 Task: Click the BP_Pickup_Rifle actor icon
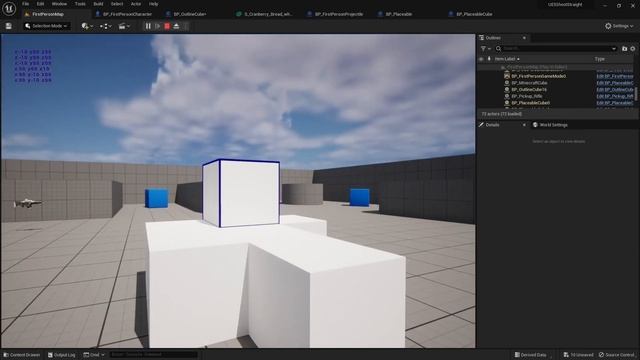[507, 96]
